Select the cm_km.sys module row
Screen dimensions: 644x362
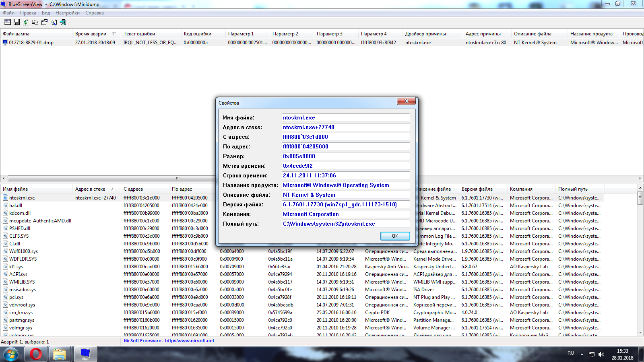(x=302, y=313)
